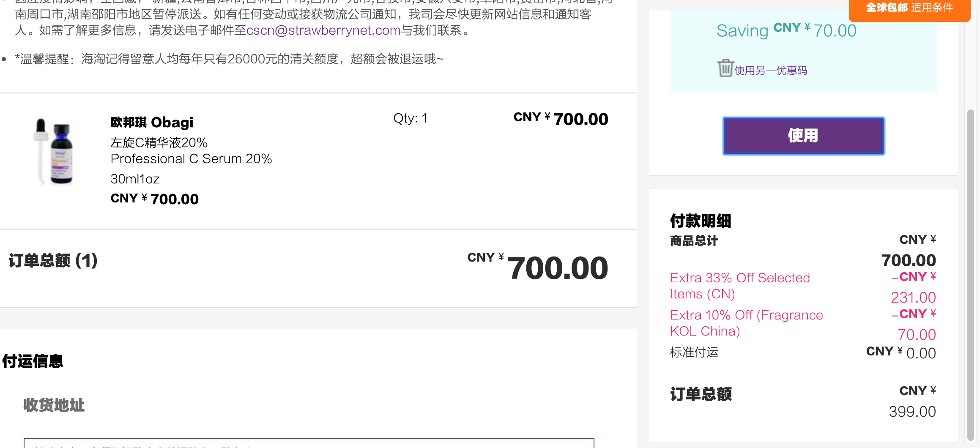Click the 付款明细 heading
This screenshot has height=448, width=980.
(701, 221)
